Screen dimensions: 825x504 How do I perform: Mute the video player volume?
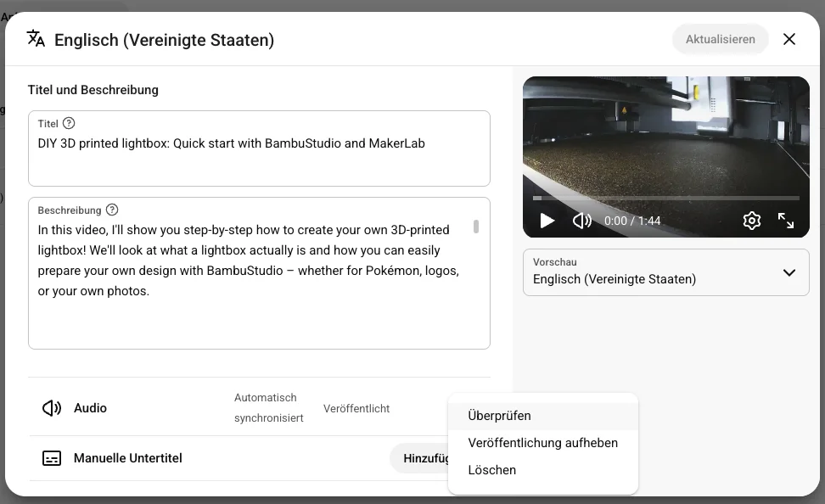(x=582, y=221)
